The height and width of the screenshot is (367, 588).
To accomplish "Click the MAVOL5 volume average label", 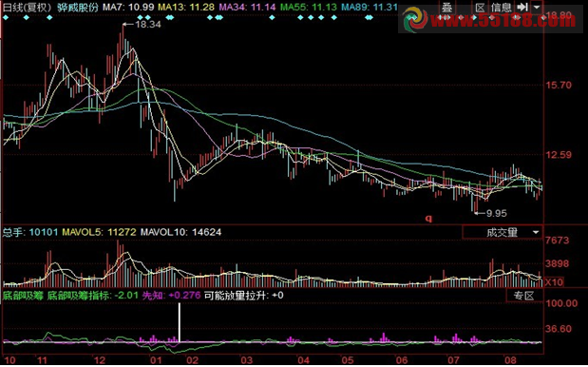I will point(99,232).
